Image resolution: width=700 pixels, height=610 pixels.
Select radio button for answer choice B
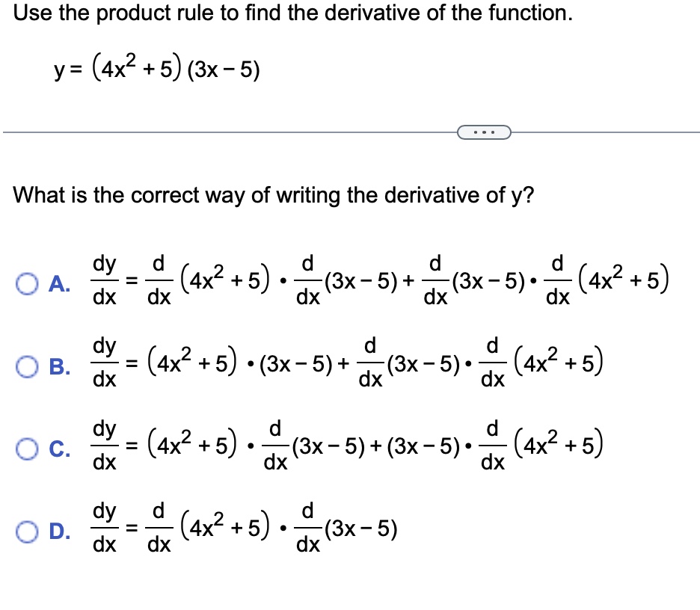point(25,366)
